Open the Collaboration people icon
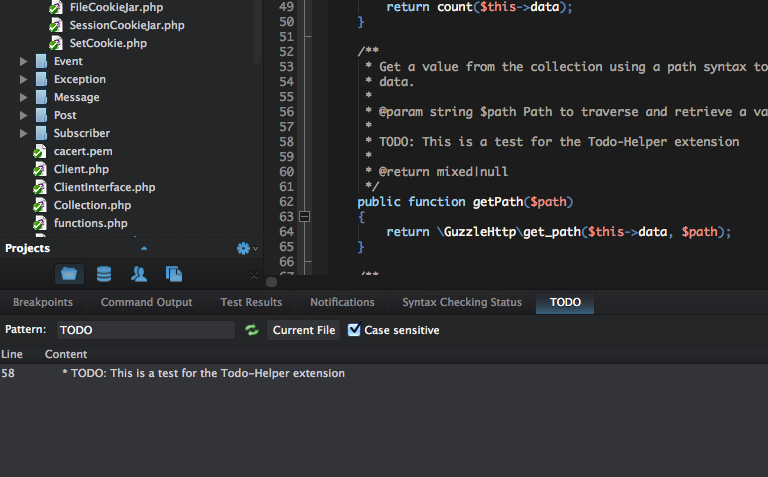Viewport: 768px width, 477px height. click(139, 273)
